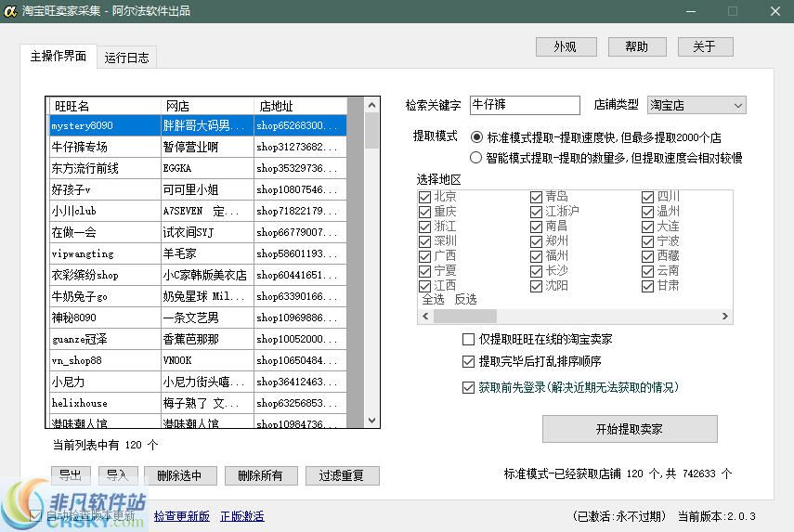Select the 牛仔裤专场 row

pos(198,147)
